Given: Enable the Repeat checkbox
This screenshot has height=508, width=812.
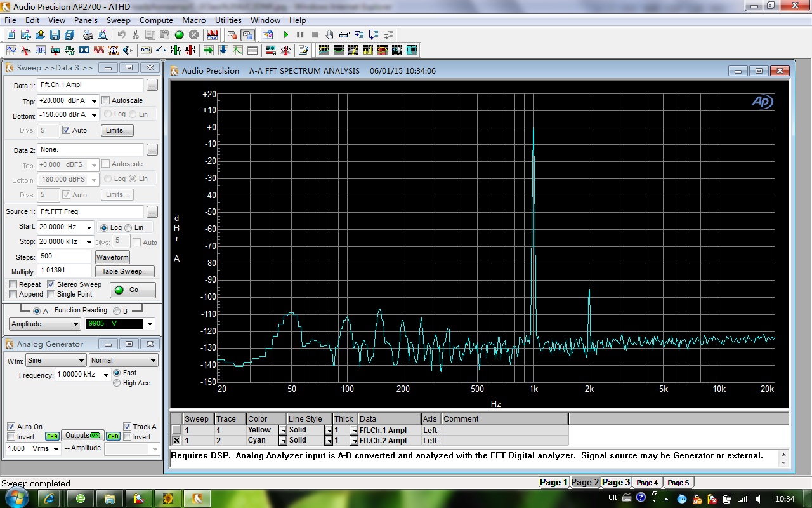Looking at the screenshot, I should tap(13, 284).
